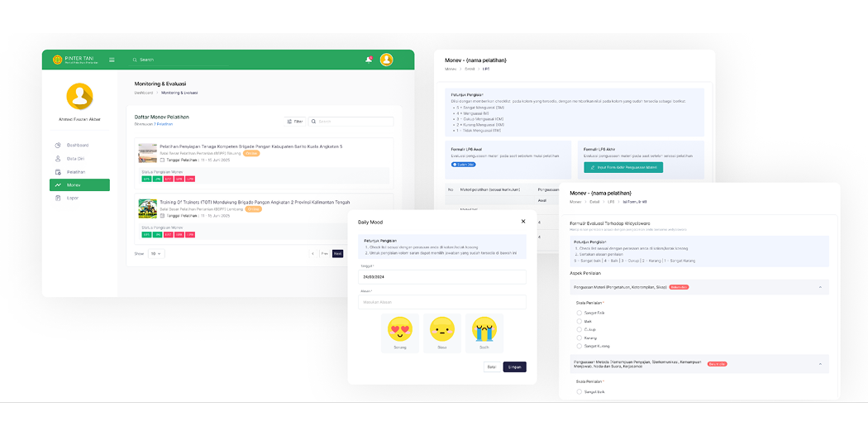Click the Next pagination button
This screenshot has width=868, height=436.
click(337, 254)
